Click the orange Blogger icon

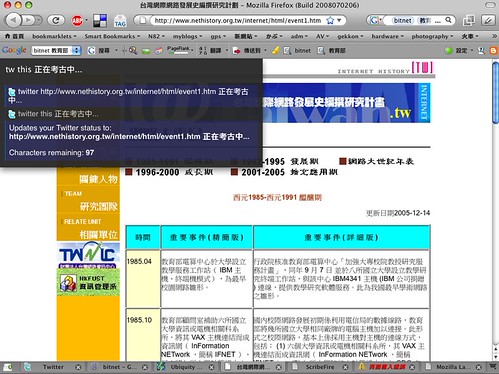494,50
